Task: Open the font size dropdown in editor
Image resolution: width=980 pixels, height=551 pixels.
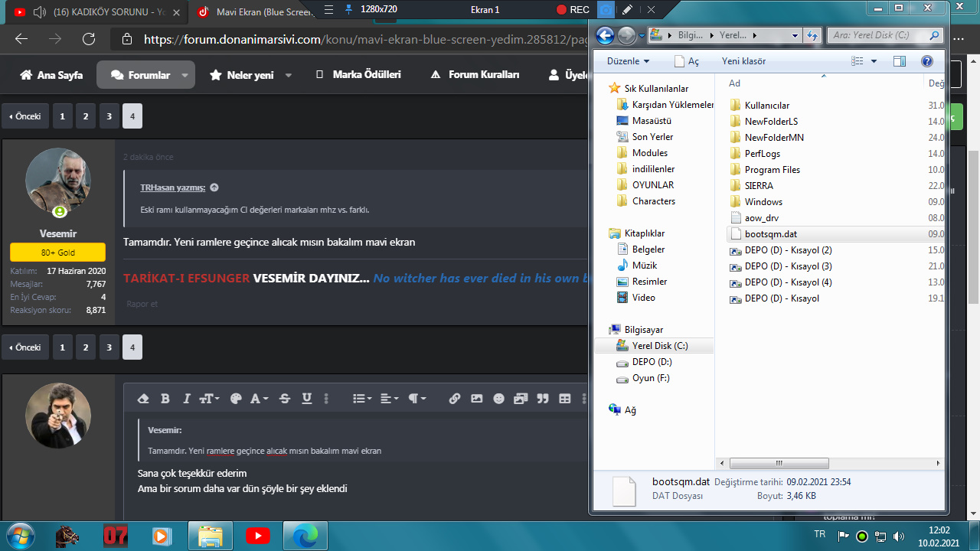Action: click(x=209, y=399)
